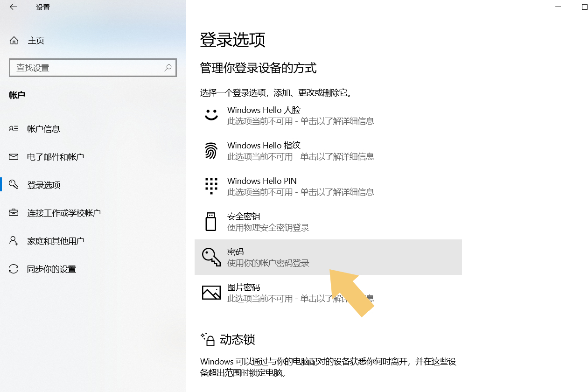Select the Windows Hello PIN keypad icon

[x=211, y=186]
